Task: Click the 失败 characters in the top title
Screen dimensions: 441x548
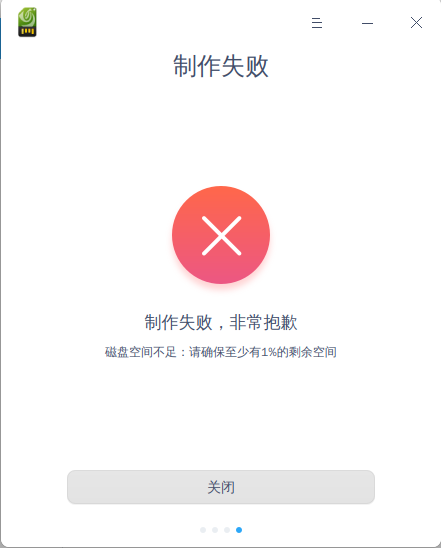Action: (245, 66)
